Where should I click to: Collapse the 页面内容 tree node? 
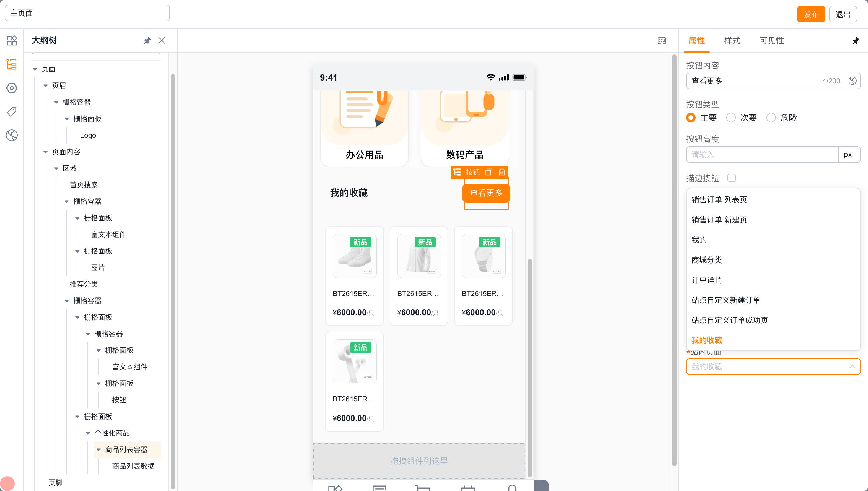click(45, 152)
